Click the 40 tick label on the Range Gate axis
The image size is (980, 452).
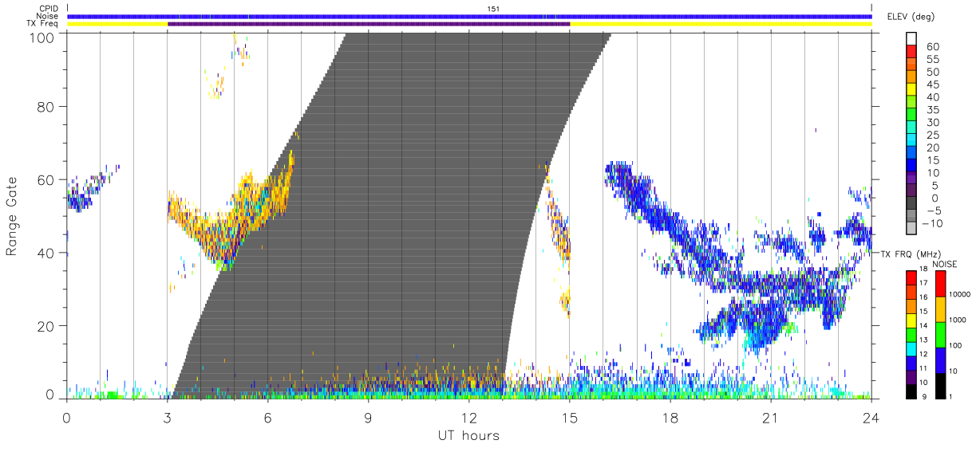[x=45, y=253]
